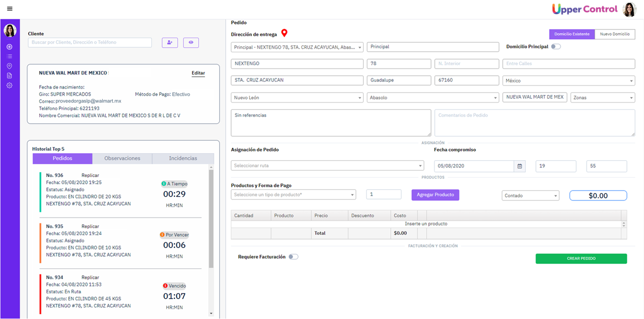Click the $0.00 amount field
The width and height of the screenshot is (644, 319).
coord(598,196)
